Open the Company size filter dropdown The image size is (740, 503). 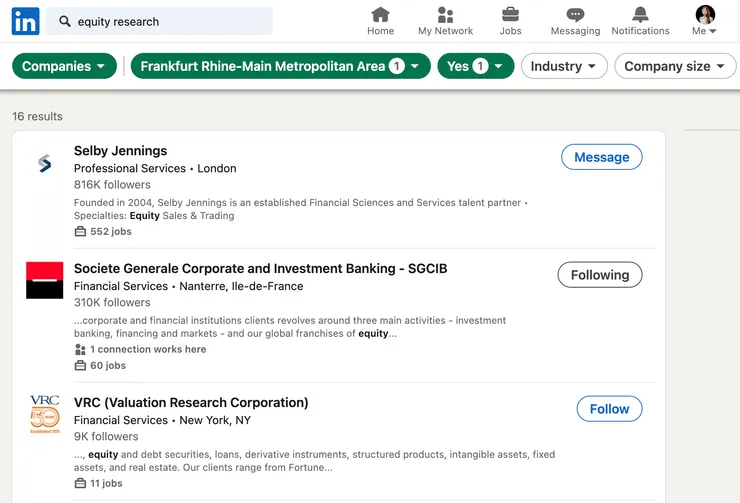pyautogui.click(x=675, y=66)
